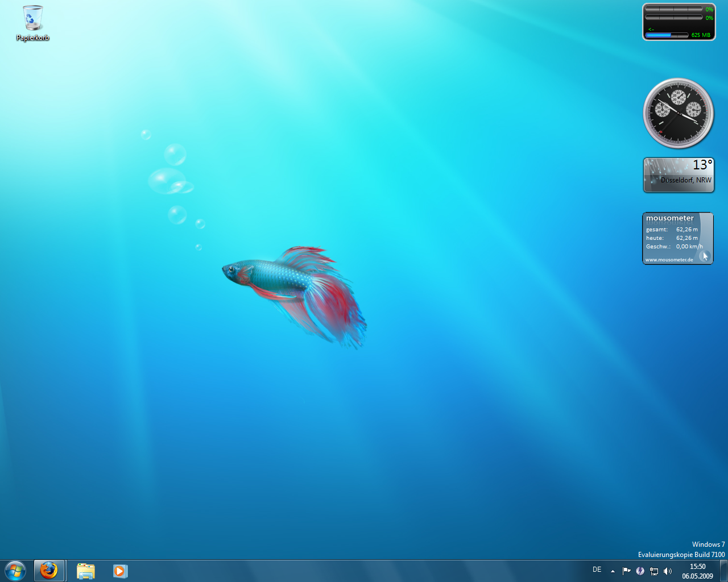Click the 625 MB memory readout

pos(701,35)
